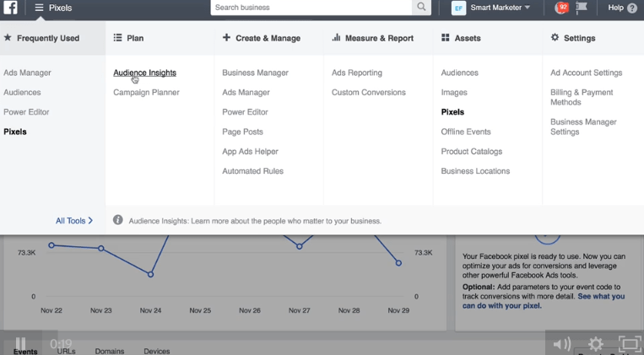The height and width of the screenshot is (355, 644).
Task: Open Business Manager under Create & Manage
Action: [x=256, y=73]
